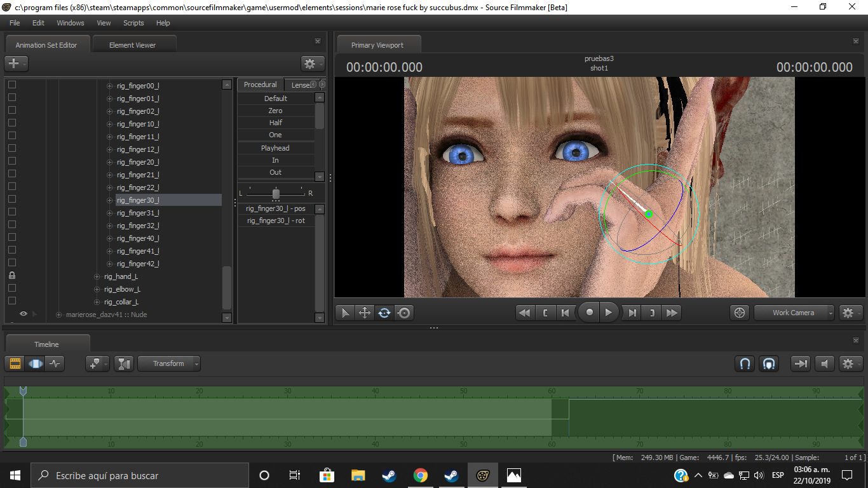
Task: Expand the rig_finger22_l tree node
Action: (x=110, y=187)
